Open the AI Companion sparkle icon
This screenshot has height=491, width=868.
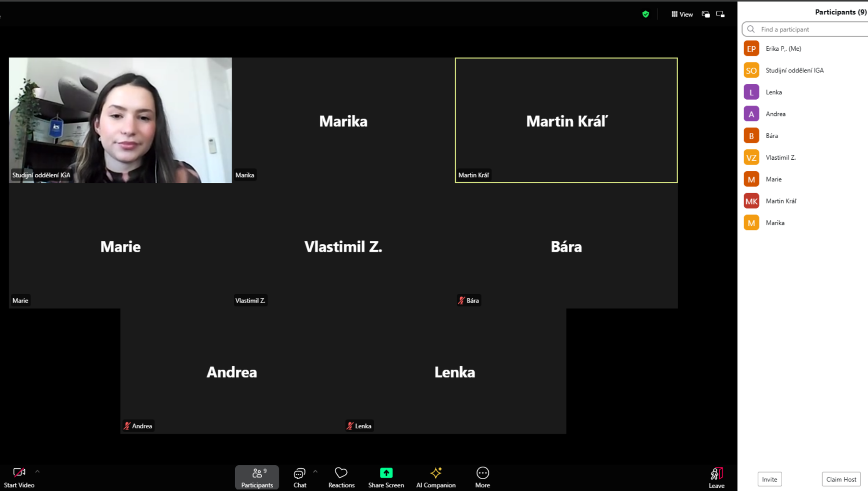[x=436, y=473]
